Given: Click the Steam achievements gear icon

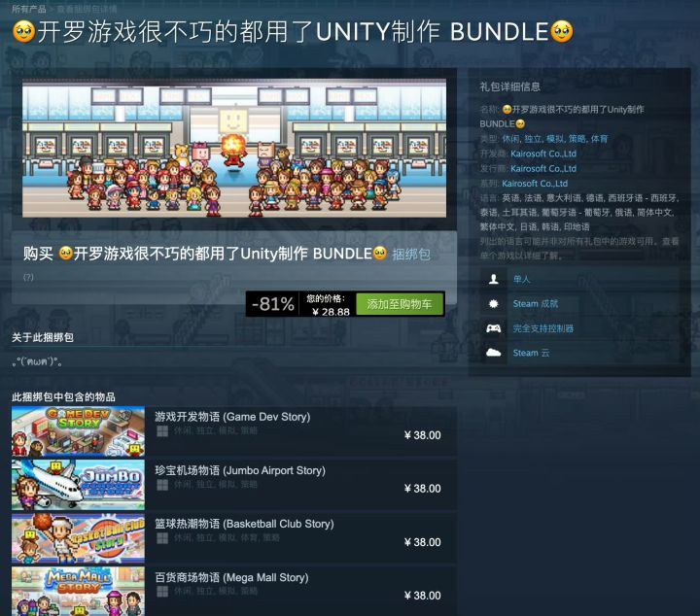Looking at the screenshot, I should coord(493,304).
